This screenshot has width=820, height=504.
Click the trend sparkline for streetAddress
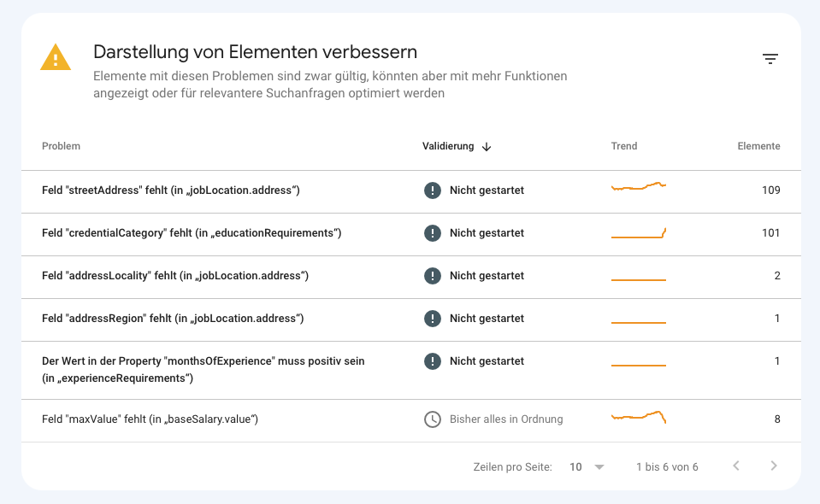click(x=639, y=187)
